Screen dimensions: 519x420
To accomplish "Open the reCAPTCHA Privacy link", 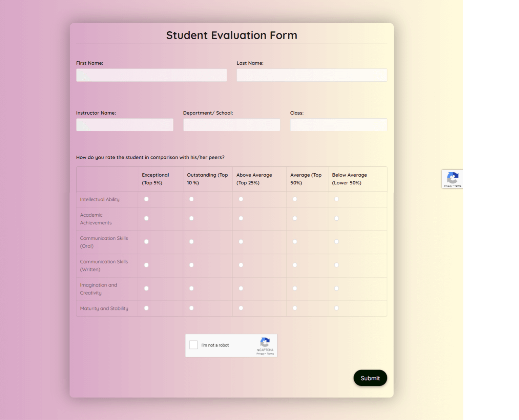I will (260, 354).
